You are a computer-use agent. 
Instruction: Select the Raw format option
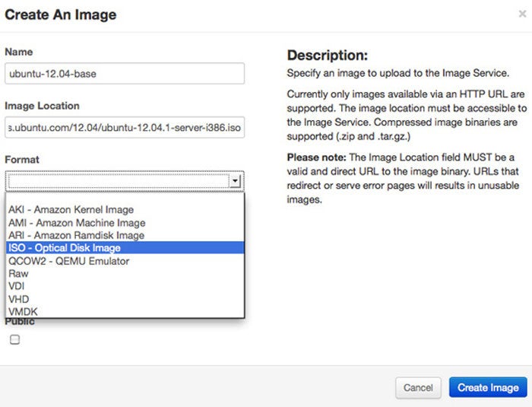click(125, 273)
